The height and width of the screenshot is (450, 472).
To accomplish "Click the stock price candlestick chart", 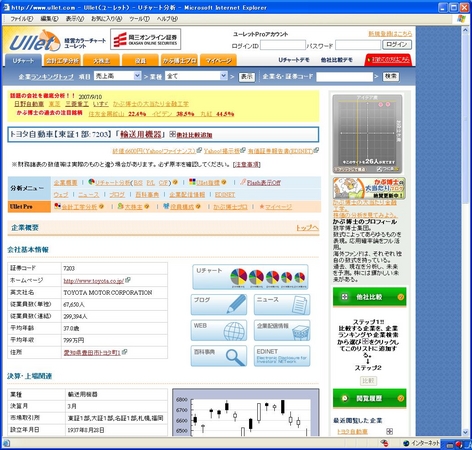I will tap(246, 413).
